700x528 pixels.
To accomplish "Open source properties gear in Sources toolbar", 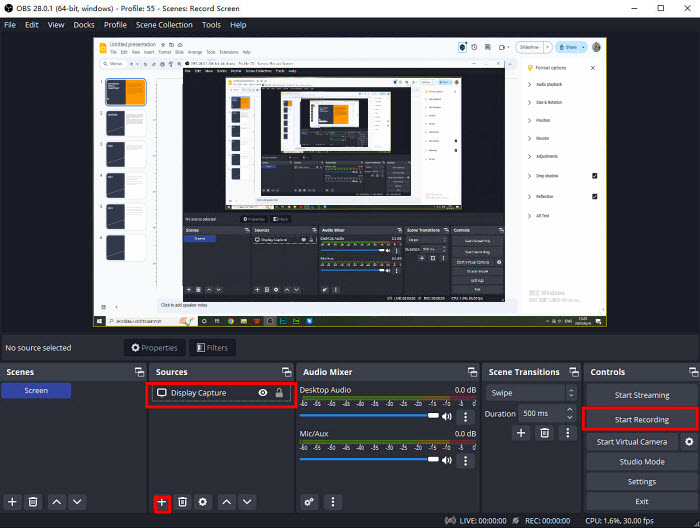I will point(203,501).
